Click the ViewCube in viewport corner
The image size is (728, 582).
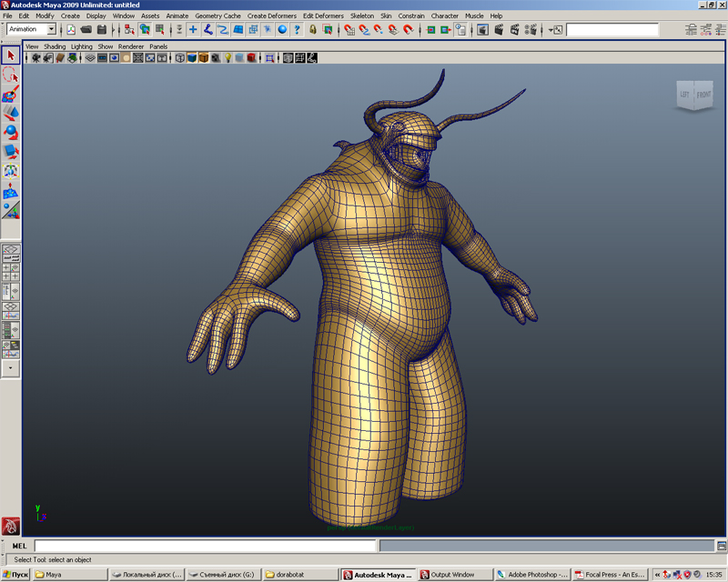(693, 95)
